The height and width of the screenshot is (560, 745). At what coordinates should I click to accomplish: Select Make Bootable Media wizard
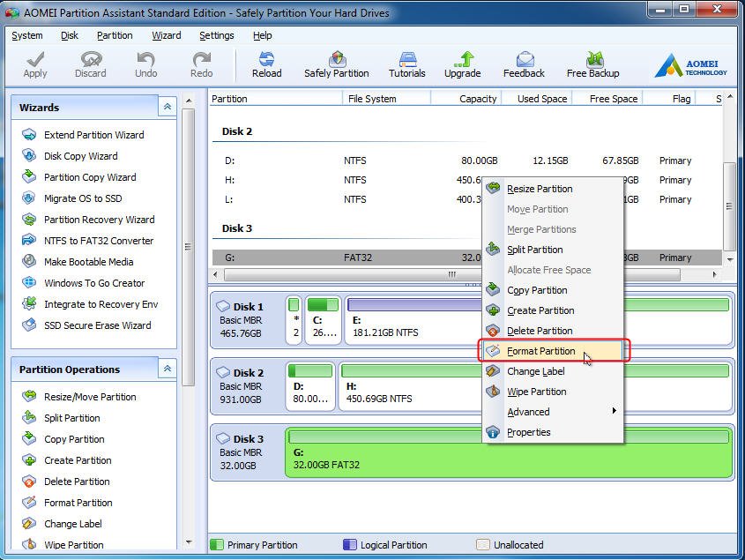coord(78,262)
